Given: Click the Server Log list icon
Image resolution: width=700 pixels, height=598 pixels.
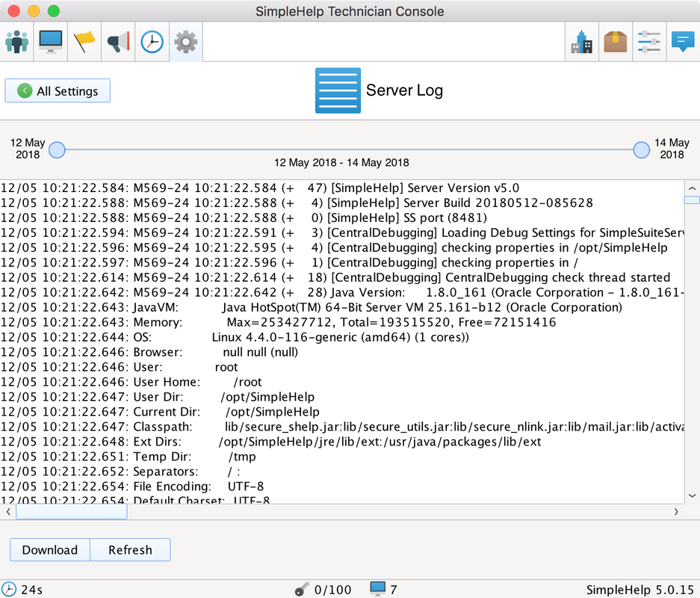Looking at the screenshot, I should click(x=338, y=90).
